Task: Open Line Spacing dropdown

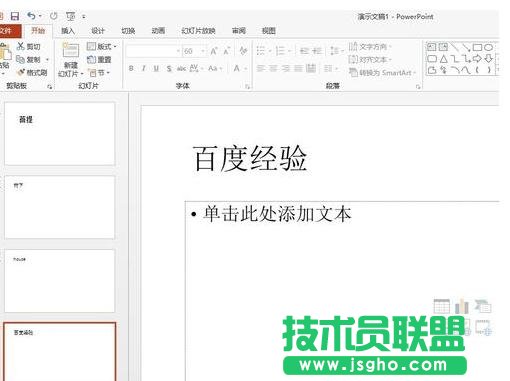Action: point(336,51)
